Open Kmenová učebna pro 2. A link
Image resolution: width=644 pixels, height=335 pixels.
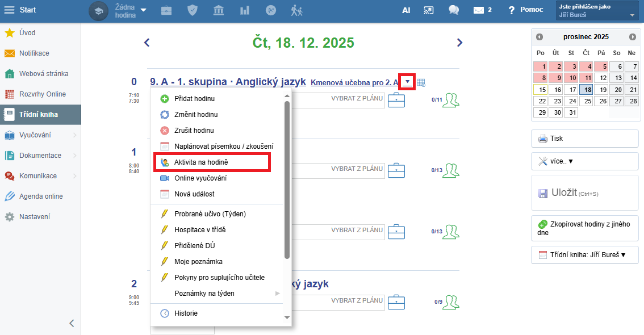click(x=354, y=83)
